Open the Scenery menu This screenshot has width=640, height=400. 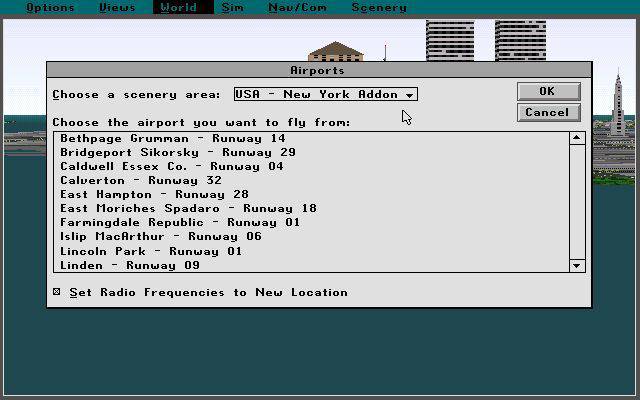tap(378, 7)
